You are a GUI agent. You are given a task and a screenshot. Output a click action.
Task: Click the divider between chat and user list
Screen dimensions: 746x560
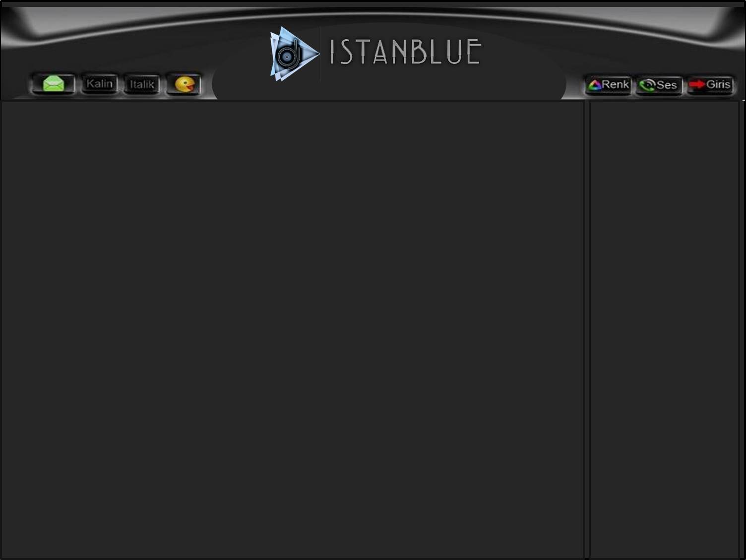pos(586,330)
